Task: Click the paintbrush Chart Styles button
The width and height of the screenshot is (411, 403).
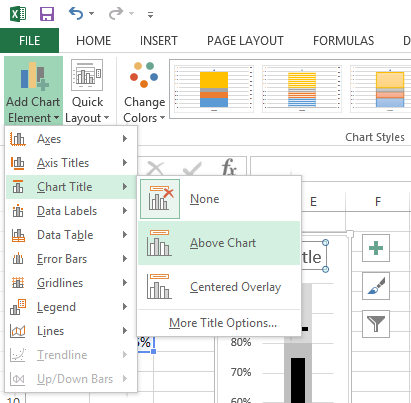Action: click(376, 286)
